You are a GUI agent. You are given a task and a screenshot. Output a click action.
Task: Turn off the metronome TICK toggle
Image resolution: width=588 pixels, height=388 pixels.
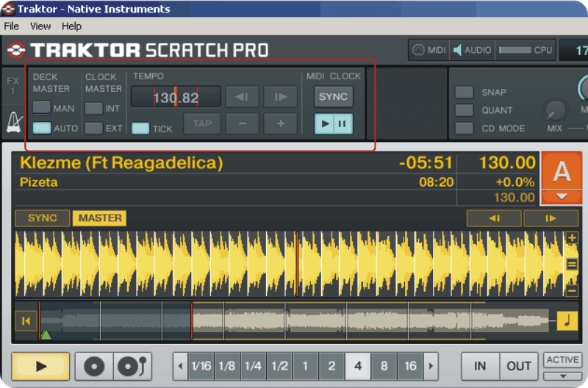(140, 129)
